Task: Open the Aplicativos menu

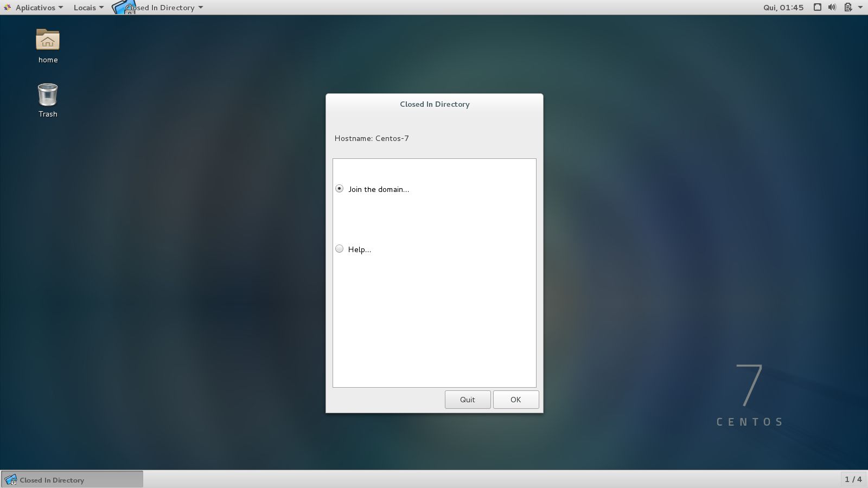Action: 34,7
